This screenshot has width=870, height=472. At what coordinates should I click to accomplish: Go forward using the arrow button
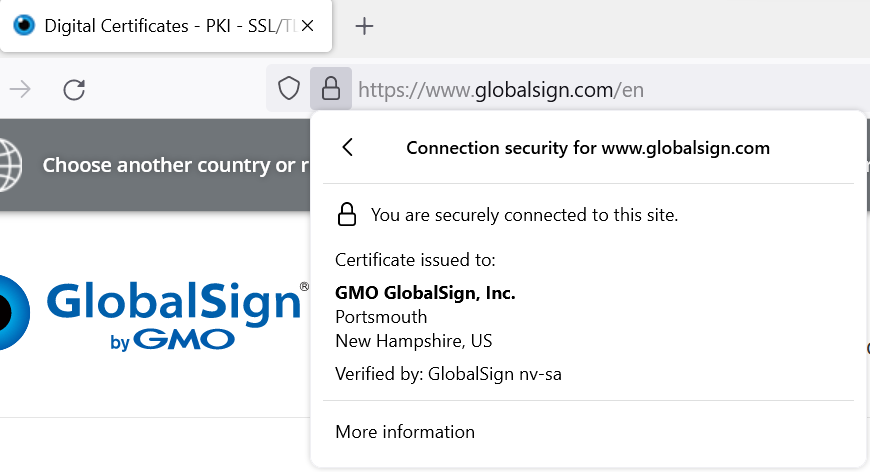click(x=20, y=90)
